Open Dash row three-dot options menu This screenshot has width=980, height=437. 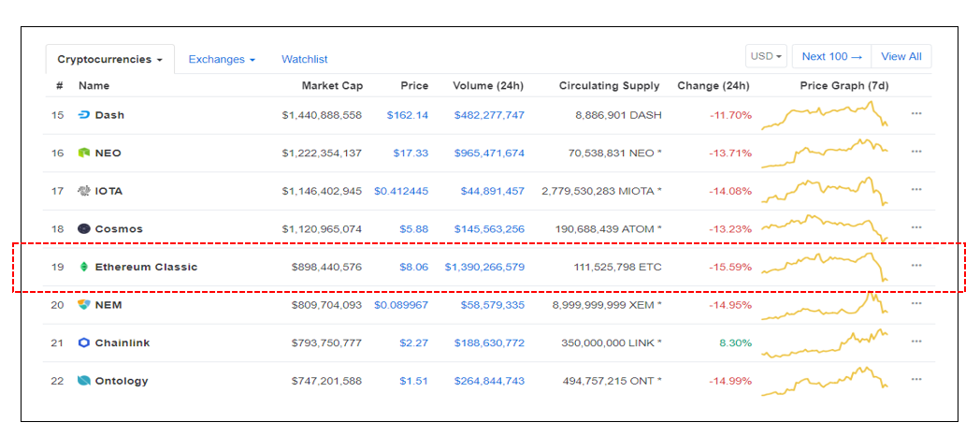916,114
